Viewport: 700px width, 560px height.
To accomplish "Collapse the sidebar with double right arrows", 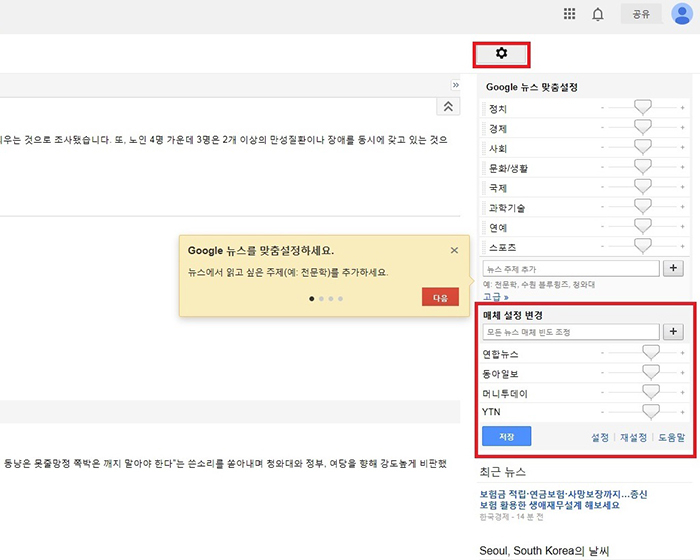I will (456, 85).
